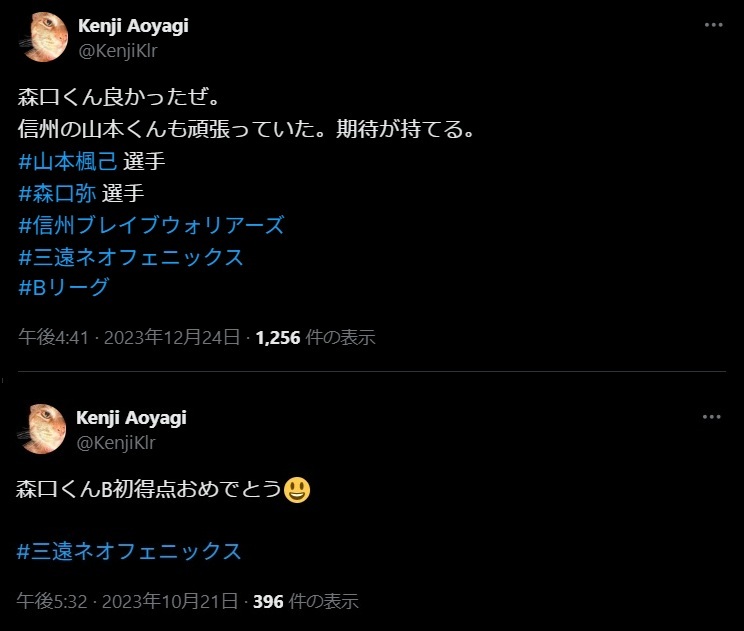Open more options on the December 24 tweet
744x631 pixels.
(x=713, y=25)
